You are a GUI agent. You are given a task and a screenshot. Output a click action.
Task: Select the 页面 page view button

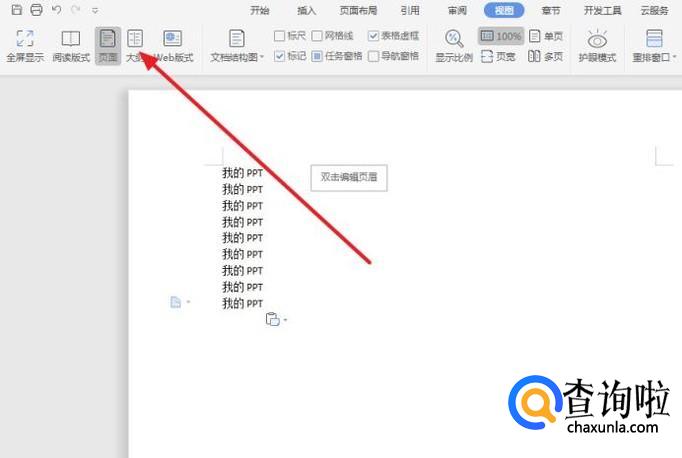(x=108, y=46)
